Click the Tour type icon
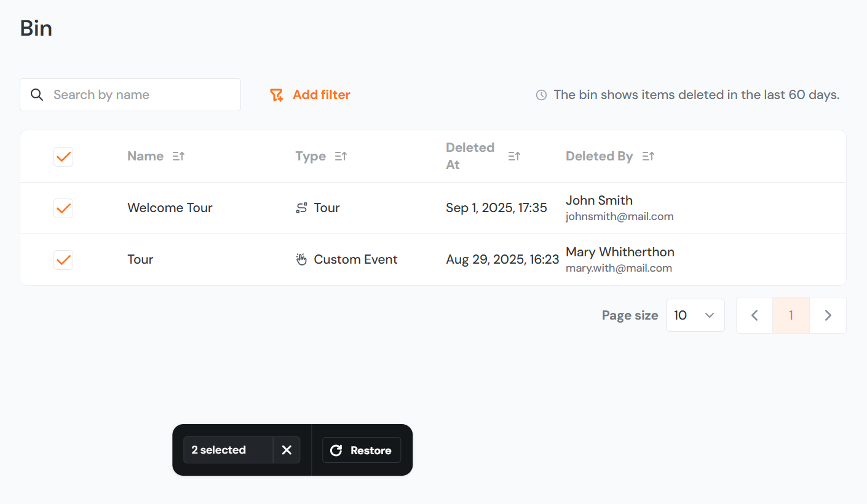The width and height of the screenshot is (867, 504). pos(301,208)
